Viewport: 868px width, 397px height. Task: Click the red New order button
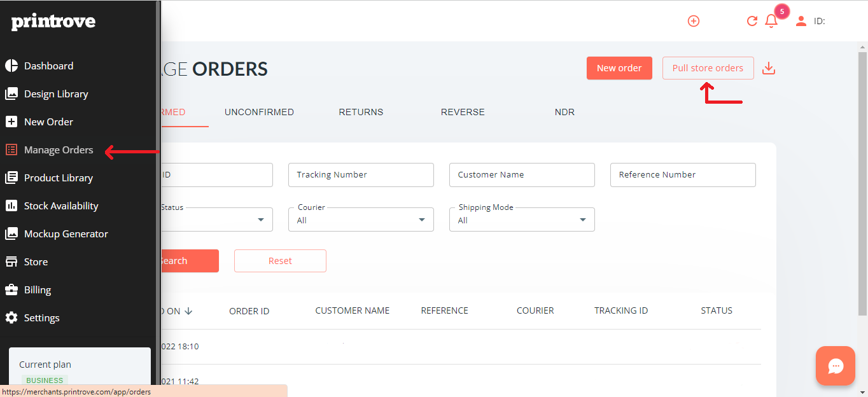(x=619, y=68)
